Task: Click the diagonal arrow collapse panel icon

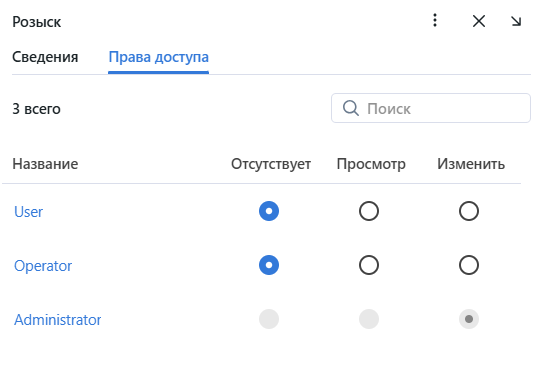Action: (516, 21)
